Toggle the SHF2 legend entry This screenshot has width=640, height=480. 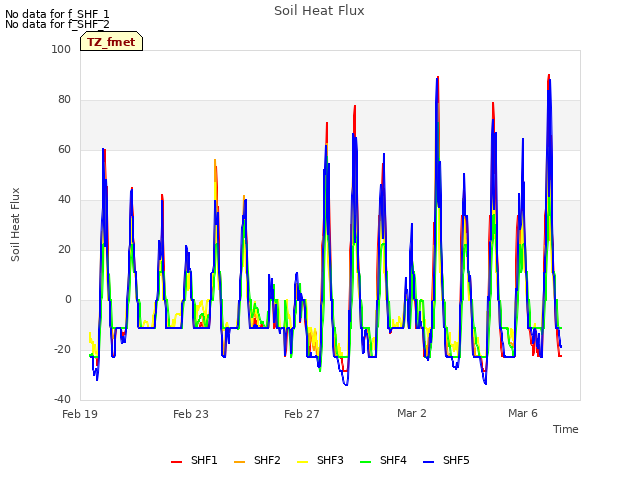point(257,460)
